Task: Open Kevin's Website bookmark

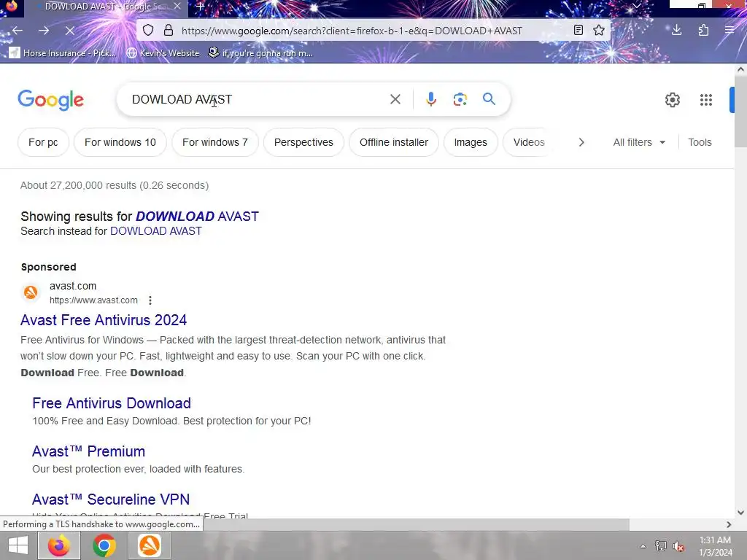Action: point(163,52)
